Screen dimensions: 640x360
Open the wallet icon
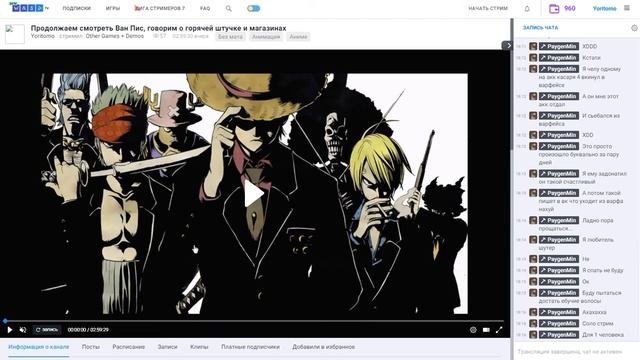[554, 8]
